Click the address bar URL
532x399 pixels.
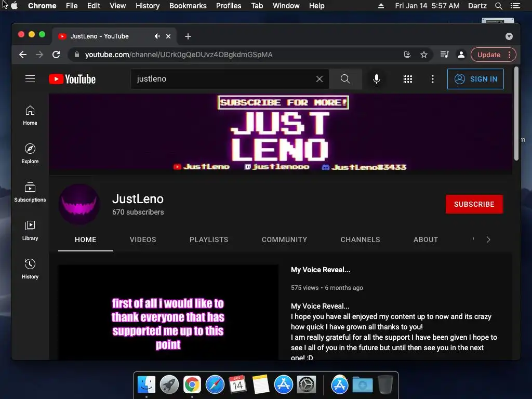click(x=179, y=55)
